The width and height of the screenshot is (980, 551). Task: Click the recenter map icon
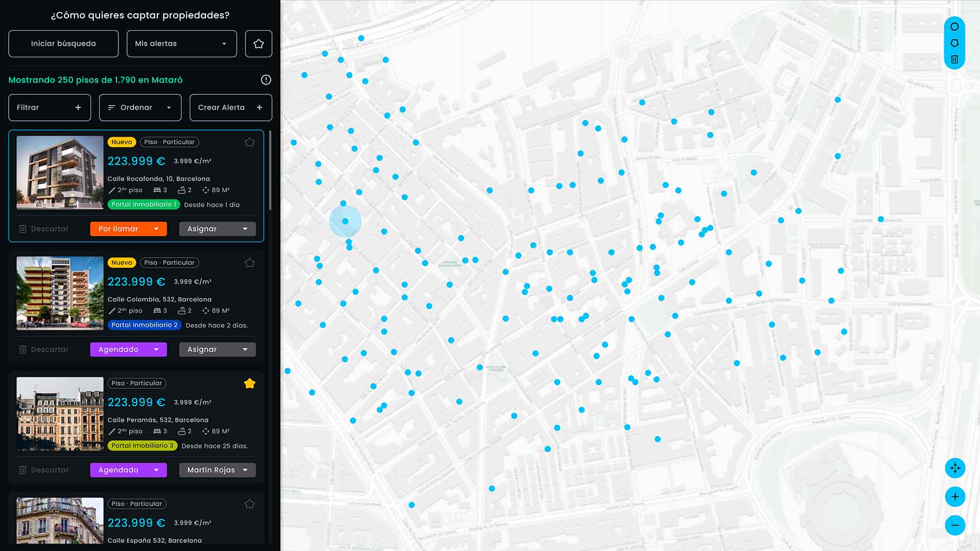[955, 468]
